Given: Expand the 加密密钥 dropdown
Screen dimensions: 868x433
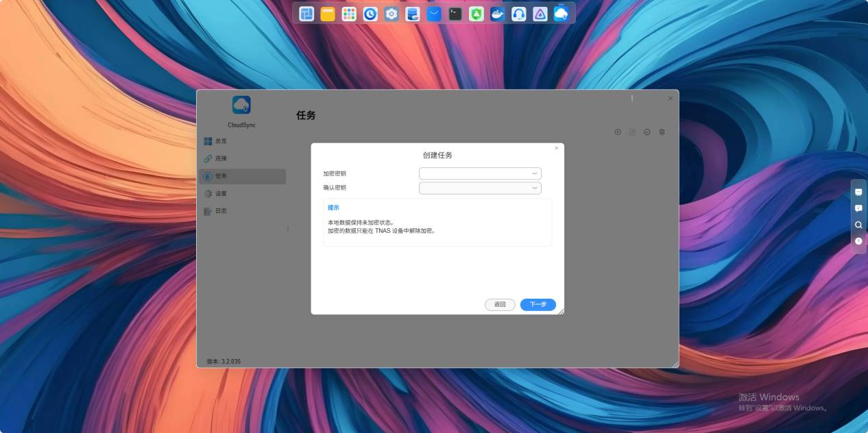Looking at the screenshot, I should point(534,173).
